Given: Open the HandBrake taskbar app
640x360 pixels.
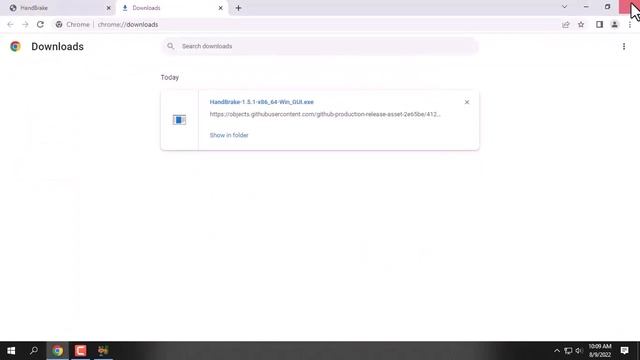Looking at the screenshot, I should point(103,351).
